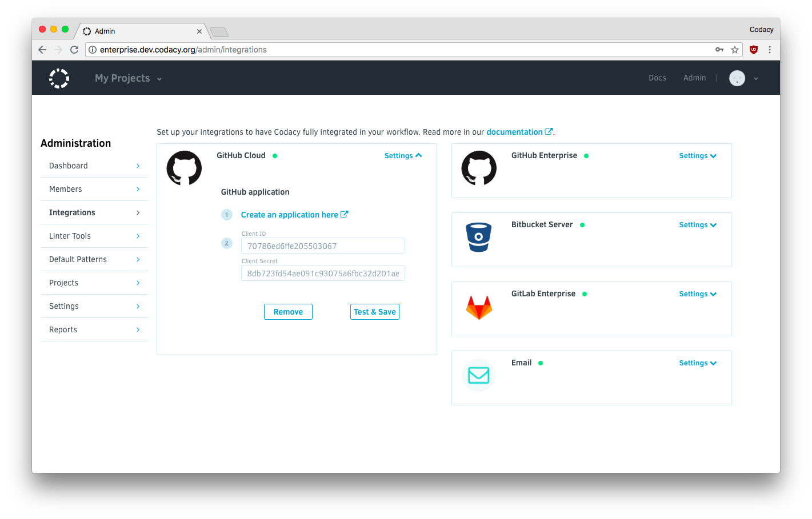This screenshot has height=519, width=812.
Task: Close the Admin browser tab
Action: 199,31
